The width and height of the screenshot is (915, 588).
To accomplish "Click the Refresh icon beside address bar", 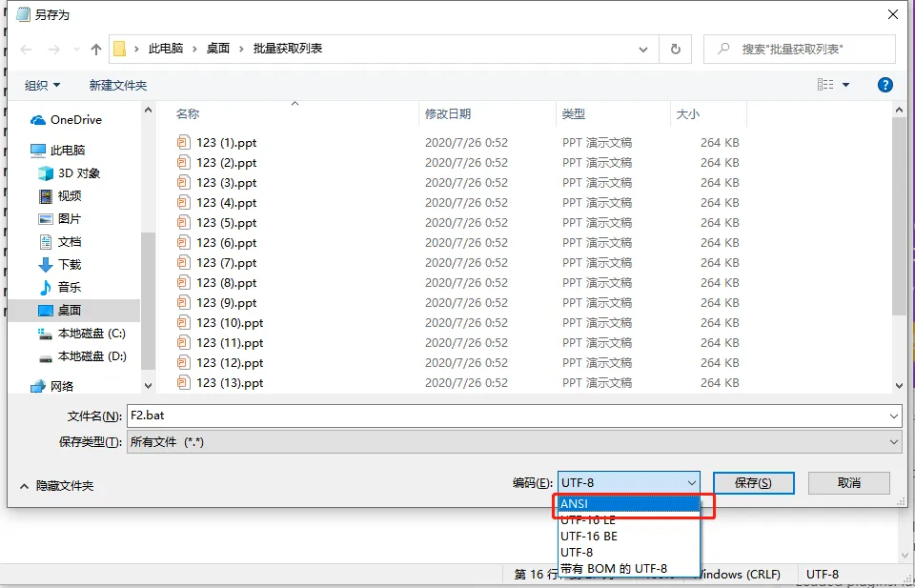I will tap(674, 49).
